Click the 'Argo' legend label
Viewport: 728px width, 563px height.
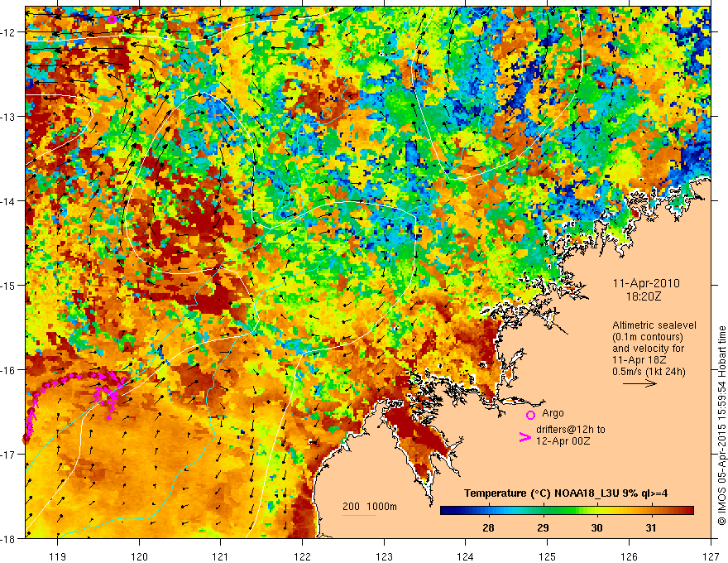tap(553, 413)
